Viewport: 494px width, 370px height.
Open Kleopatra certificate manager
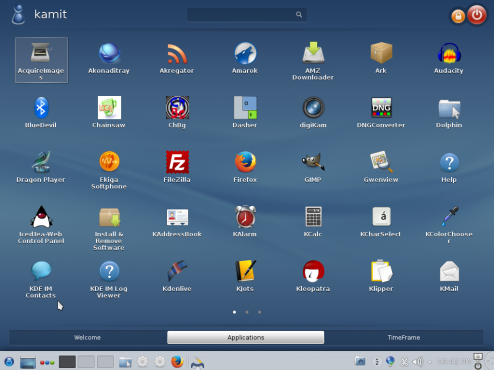point(313,275)
